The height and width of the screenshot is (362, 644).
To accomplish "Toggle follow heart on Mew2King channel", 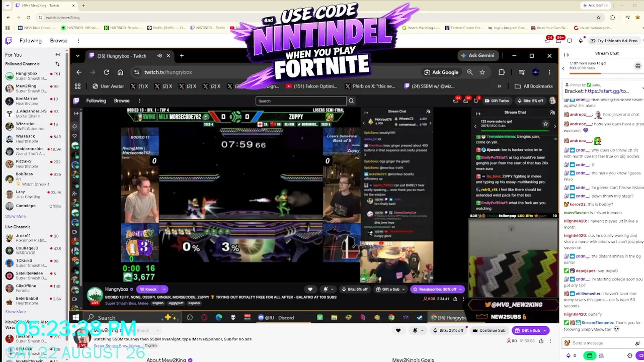I will coord(398,330).
